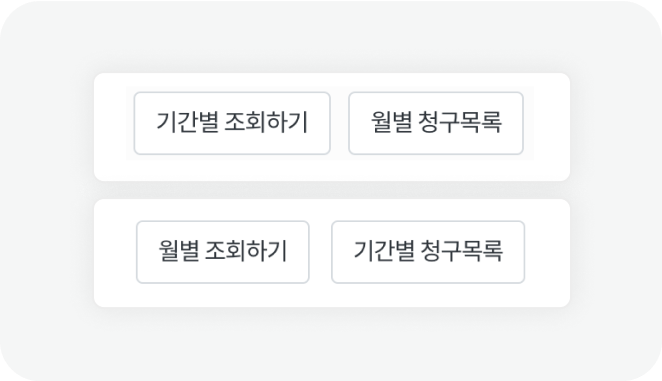Select the lower-right 기간별 청구목록 option
The width and height of the screenshot is (662, 381).
click(x=428, y=252)
